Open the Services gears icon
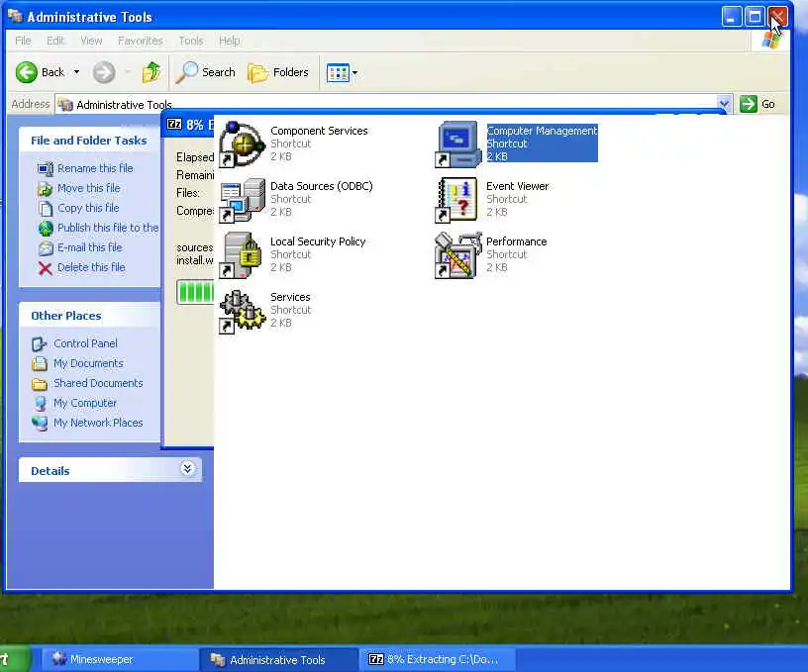The height and width of the screenshot is (672, 808). pos(243,311)
